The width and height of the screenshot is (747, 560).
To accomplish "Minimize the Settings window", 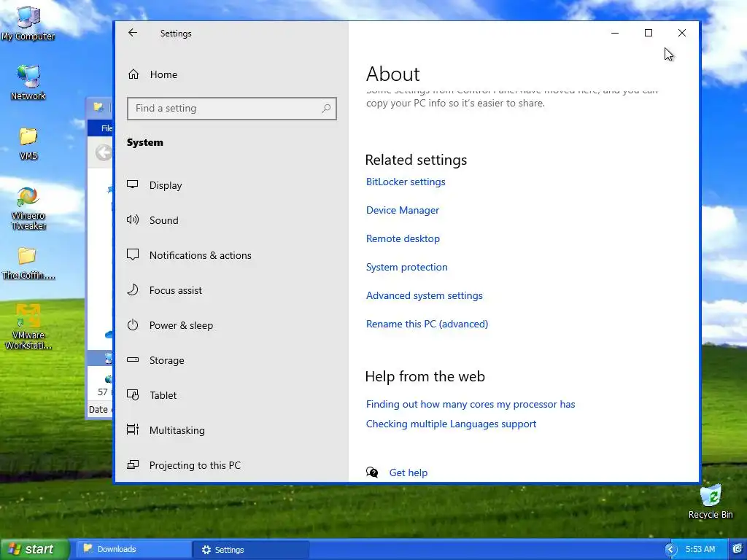I will pyautogui.click(x=614, y=33).
